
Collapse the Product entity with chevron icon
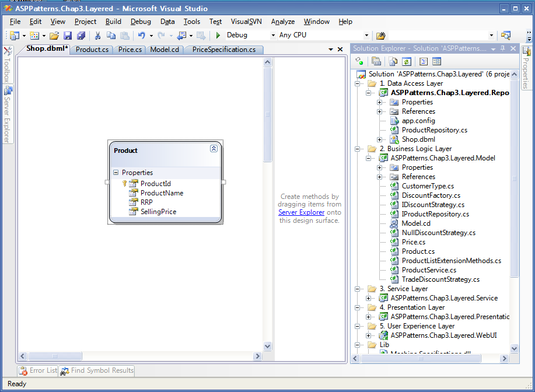[x=214, y=149]
